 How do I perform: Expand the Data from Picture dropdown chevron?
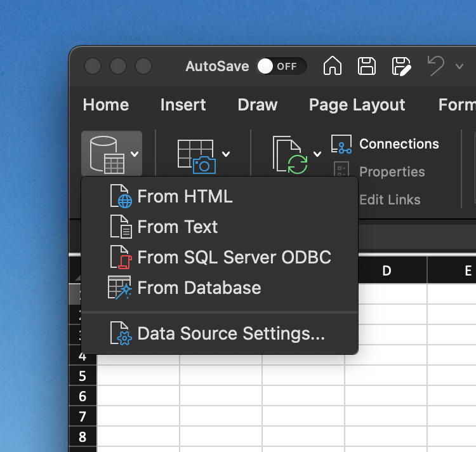pyautogui.click(x=225, y=154)
